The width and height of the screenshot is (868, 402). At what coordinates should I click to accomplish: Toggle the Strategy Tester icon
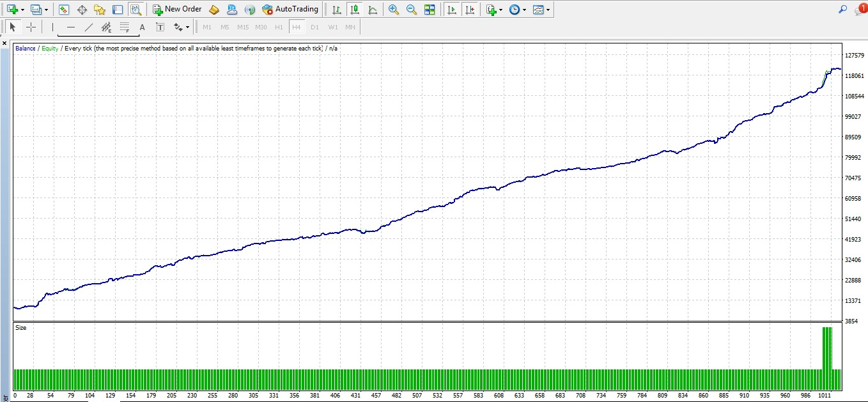136,10
